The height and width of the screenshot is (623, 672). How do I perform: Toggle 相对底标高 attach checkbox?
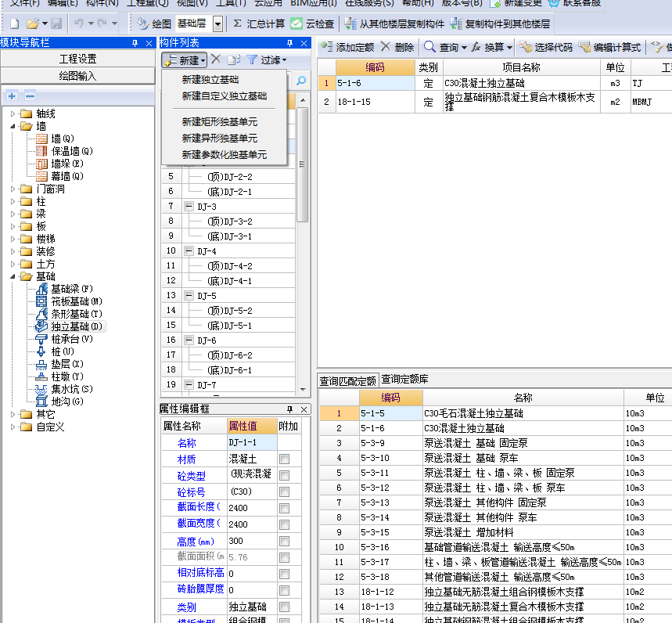[284, 574]
